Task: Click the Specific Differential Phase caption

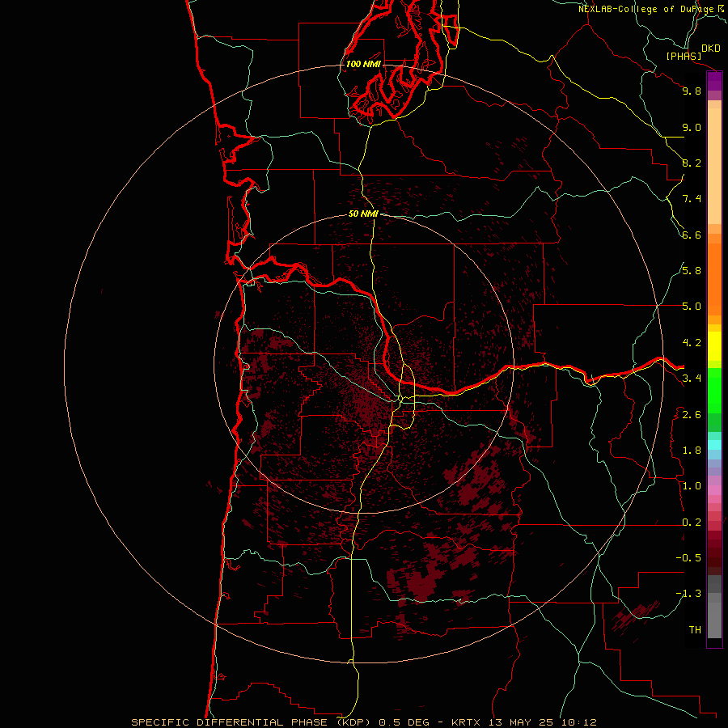Action: (x=363, y=722)
